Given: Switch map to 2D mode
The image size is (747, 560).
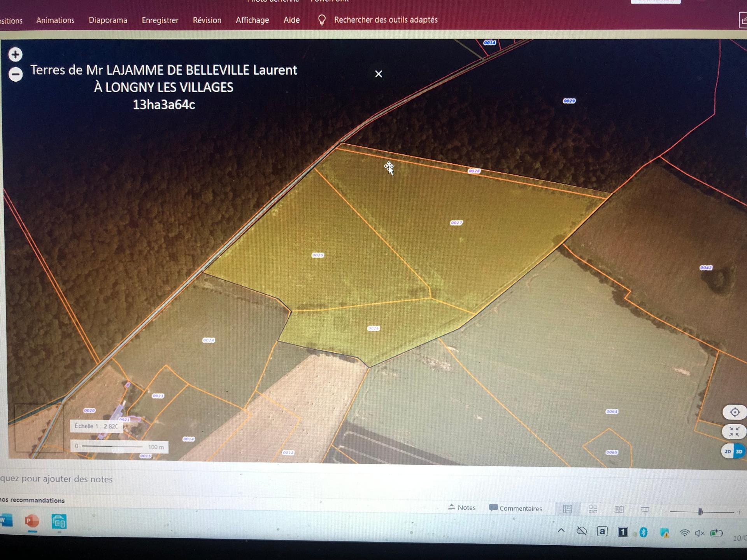Looking at the screenshot, I should [x=728, y=451].
